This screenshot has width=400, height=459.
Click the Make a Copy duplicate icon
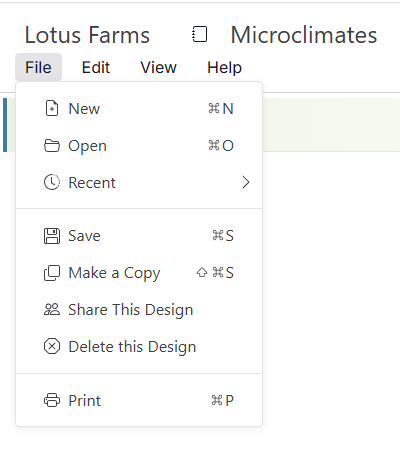click(x=52, y=273)
